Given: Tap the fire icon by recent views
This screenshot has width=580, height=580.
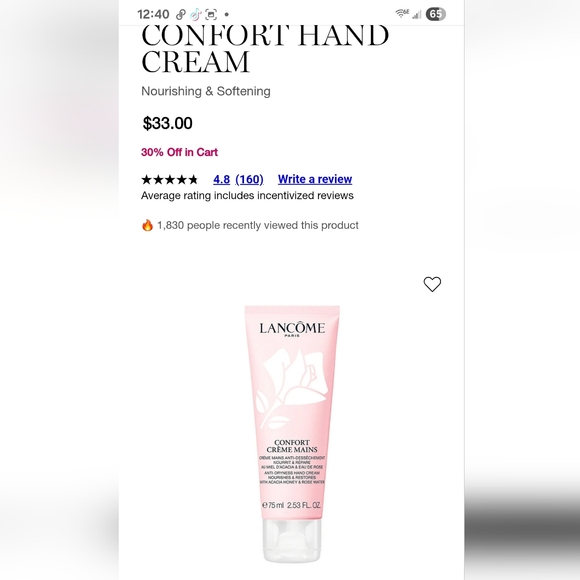Looking at the screenshot, I should 147,225.
